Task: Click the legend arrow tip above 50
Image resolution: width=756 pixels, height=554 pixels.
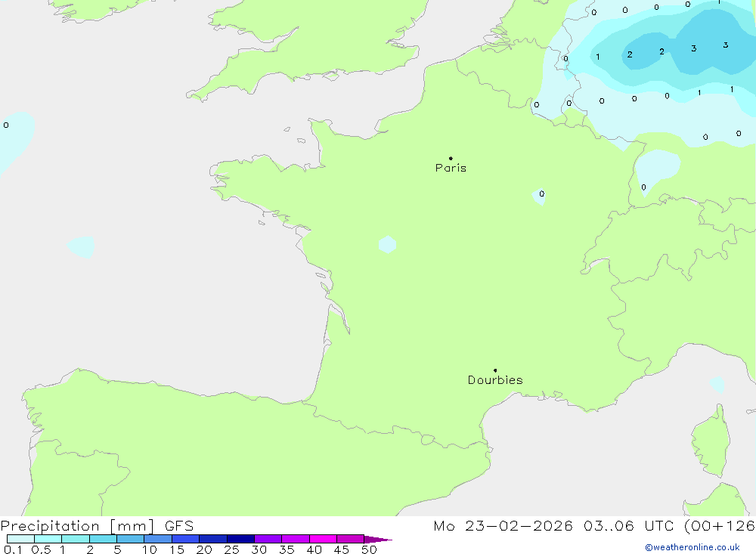Action: 378,539
